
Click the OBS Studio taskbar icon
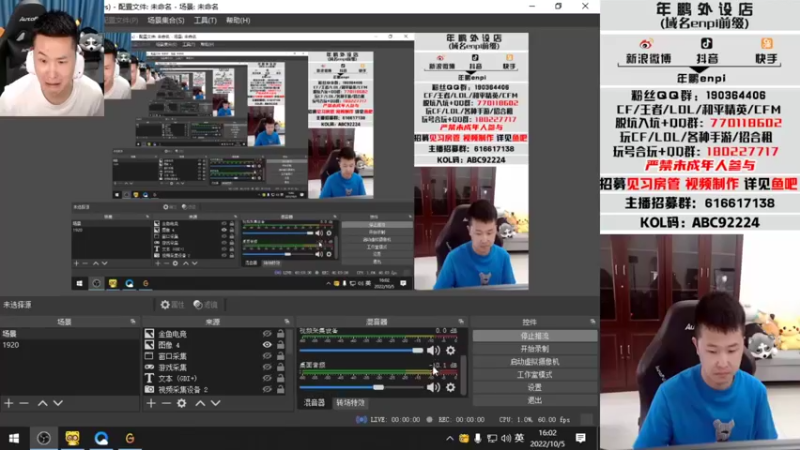click(x=44, y=438)
